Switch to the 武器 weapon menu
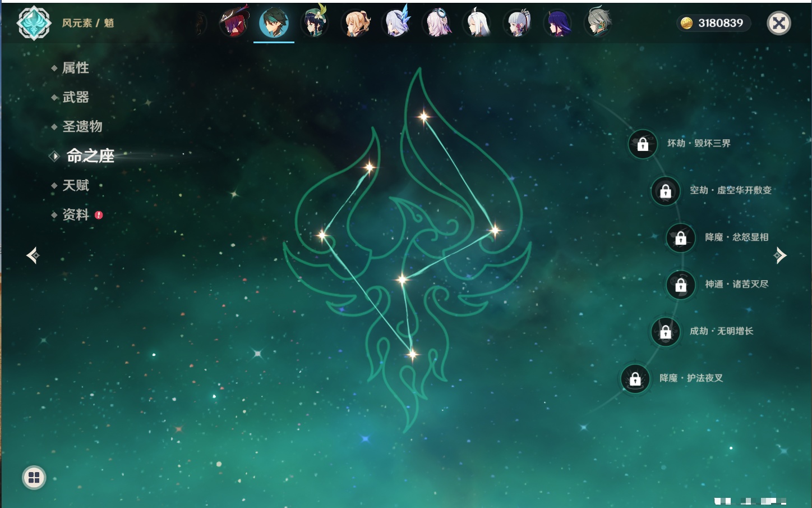The height and width of the screenshot is (508, 812). click(75, 97)
